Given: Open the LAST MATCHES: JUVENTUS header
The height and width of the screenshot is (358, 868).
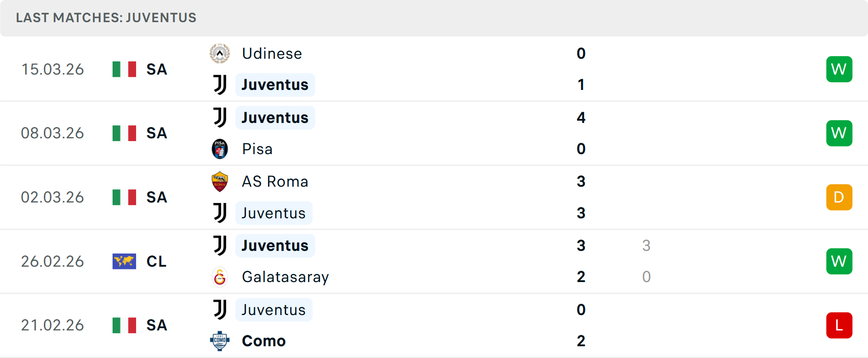Looking at the screenshot, I should coord(106,18).
